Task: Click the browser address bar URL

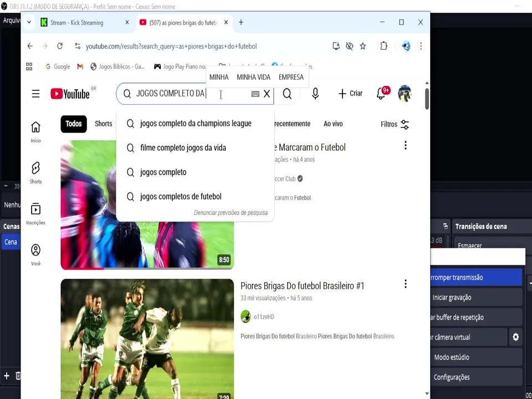Action: (x=171, y=46)
